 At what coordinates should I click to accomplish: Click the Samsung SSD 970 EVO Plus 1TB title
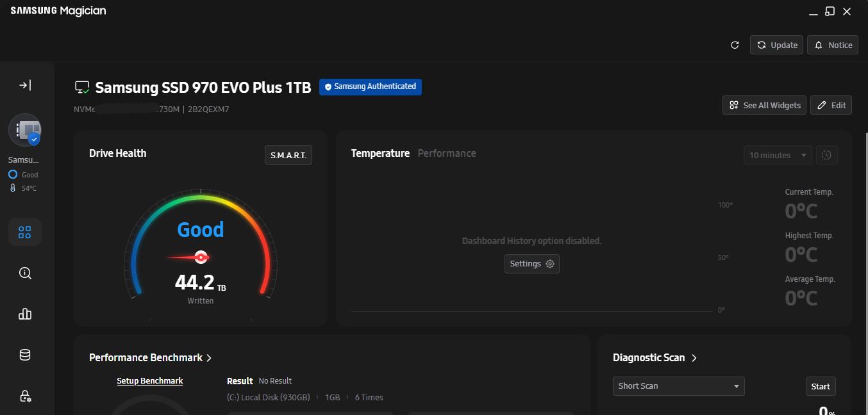[x=203, y=88]
